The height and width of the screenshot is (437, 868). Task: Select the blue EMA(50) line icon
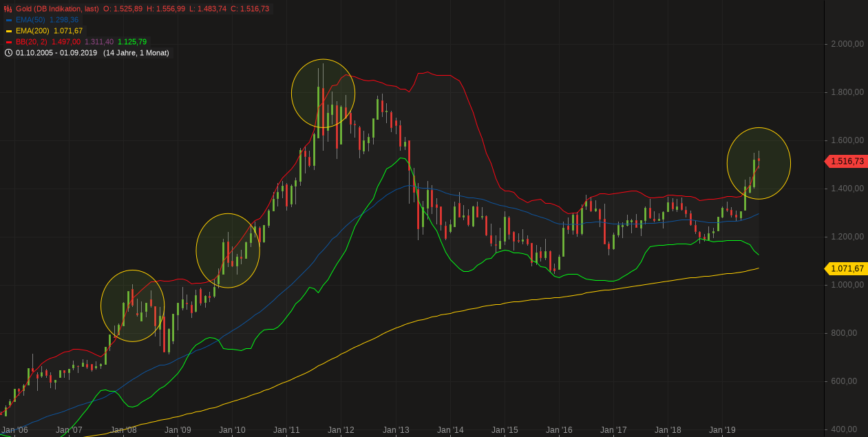pos(8,20)
